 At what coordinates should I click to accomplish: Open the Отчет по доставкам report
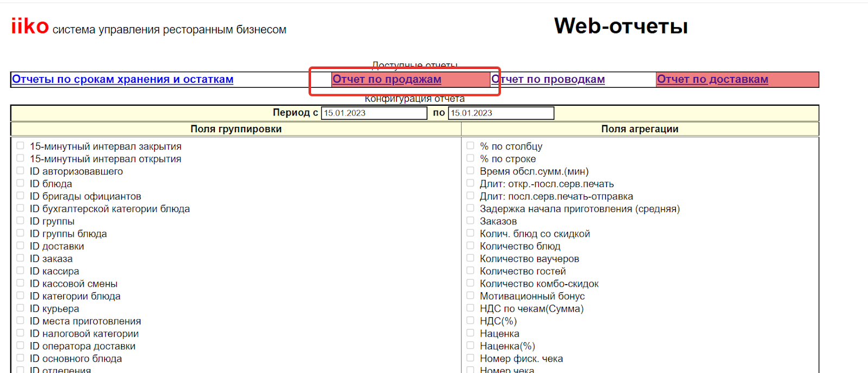pyautogui.click(x=712, y=79)
